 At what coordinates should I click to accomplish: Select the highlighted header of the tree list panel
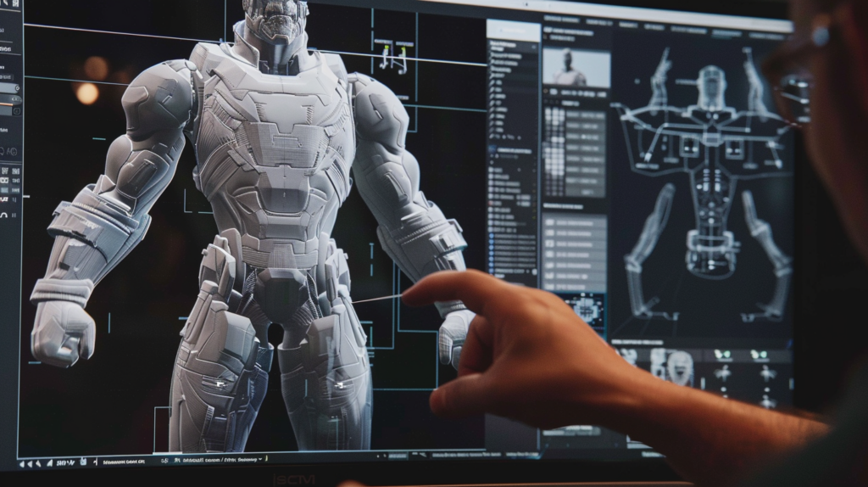click(513, 31)
